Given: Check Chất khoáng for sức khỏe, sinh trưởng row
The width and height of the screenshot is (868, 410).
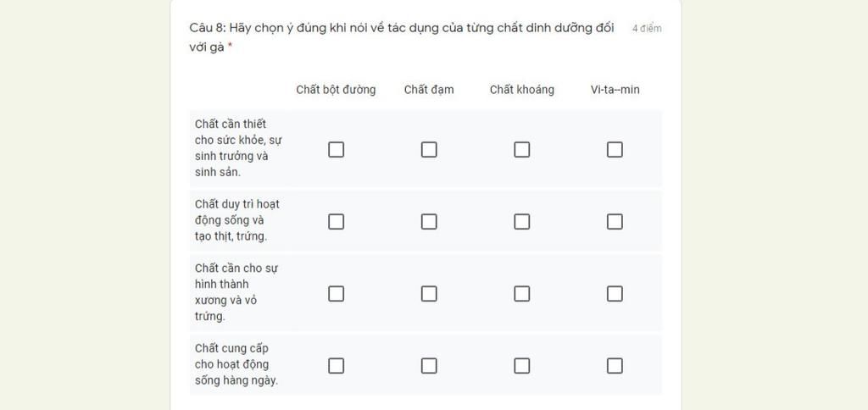Looking at the screenshot, I should pyautogui.click(x=521, y=149).
